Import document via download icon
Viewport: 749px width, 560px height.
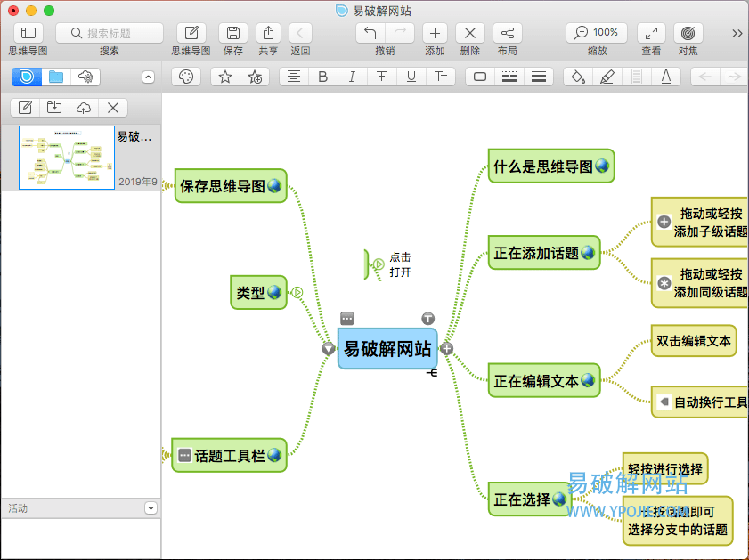click(x=54, y=108)
